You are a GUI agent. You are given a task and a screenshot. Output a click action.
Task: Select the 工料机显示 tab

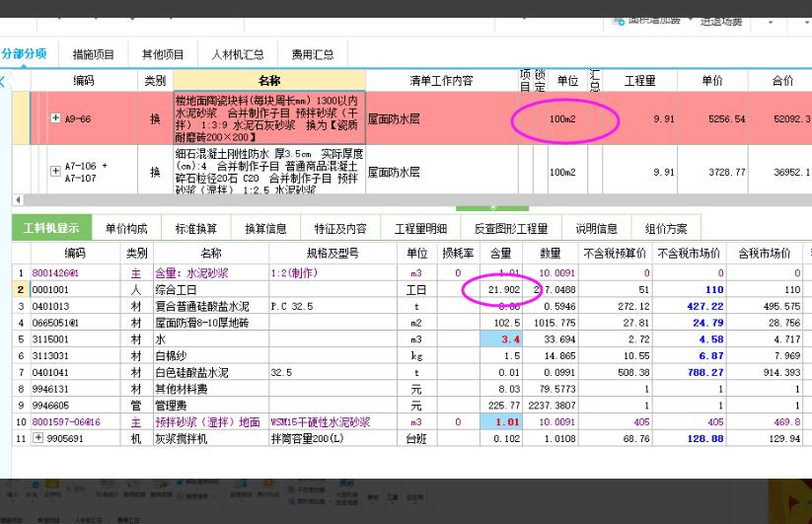click(51, 228)
